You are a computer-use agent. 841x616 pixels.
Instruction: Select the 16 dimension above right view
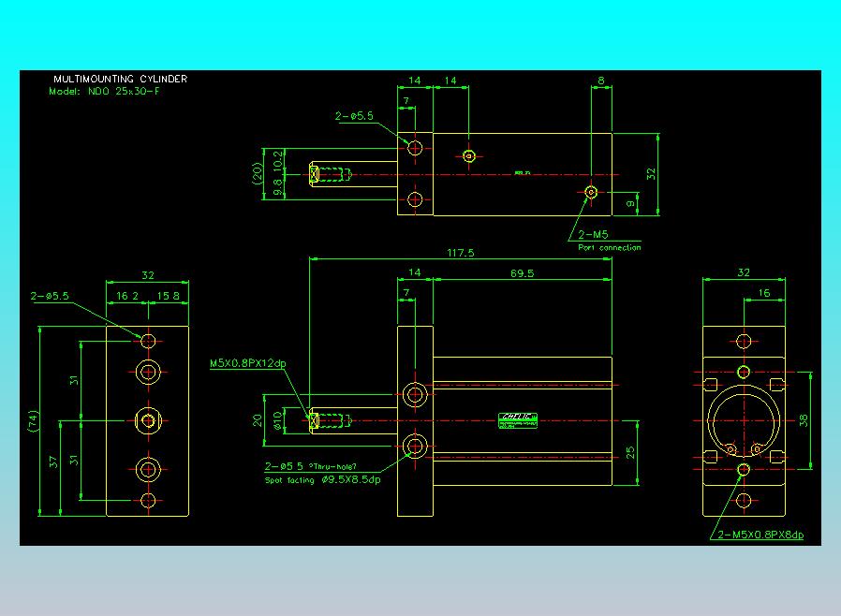click(764, 294)
